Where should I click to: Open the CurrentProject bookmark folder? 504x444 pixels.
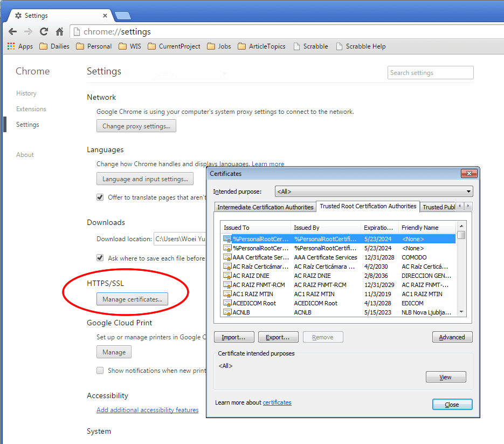click(x=174, y=46)
